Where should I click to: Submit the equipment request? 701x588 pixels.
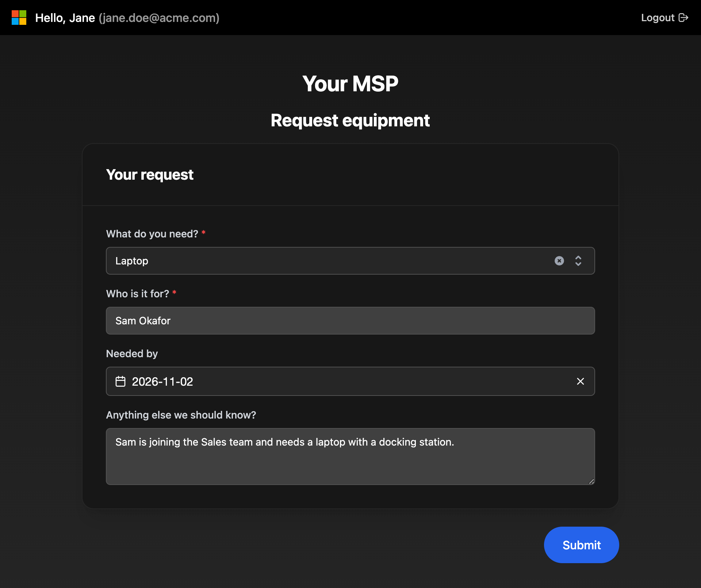[x=581, y=545]
